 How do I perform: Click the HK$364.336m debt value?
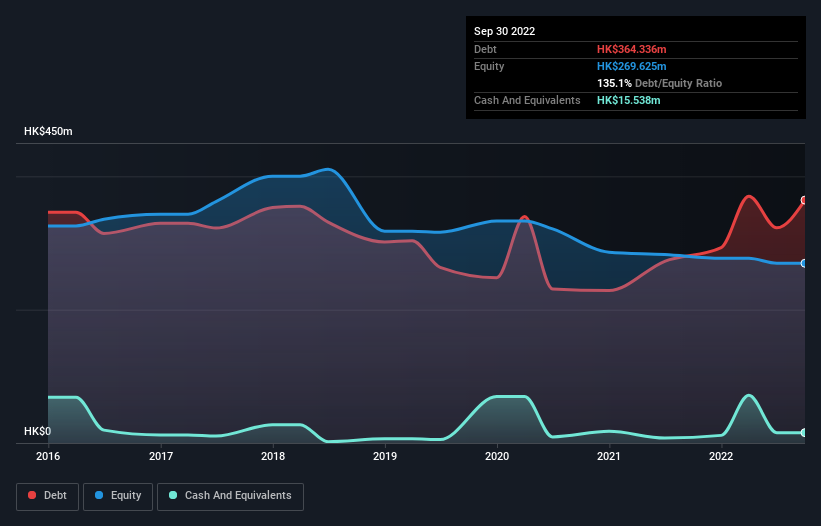coord(631,49)
